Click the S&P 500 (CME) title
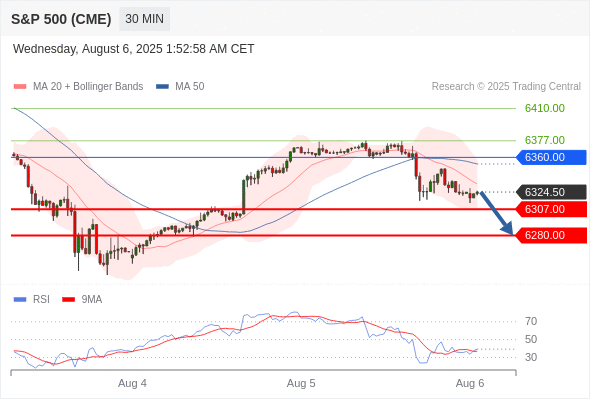Screen dimensions: 590x400 (61, 19)
